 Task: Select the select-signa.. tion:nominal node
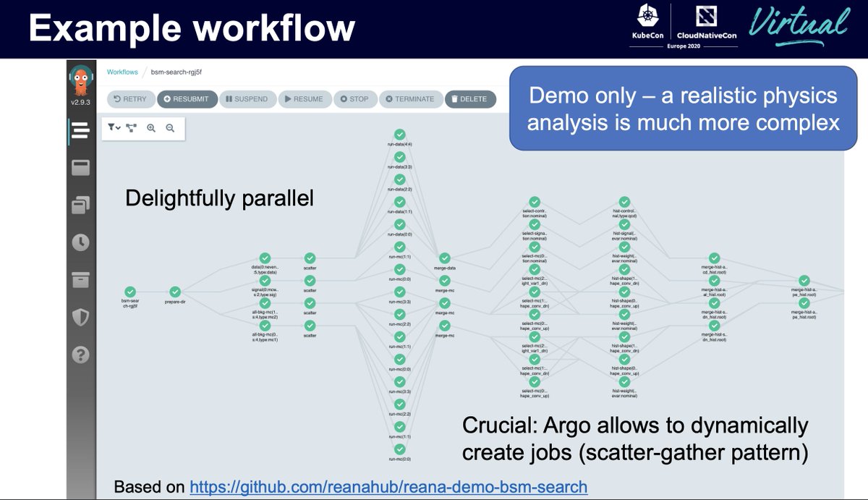click(535, 224)
